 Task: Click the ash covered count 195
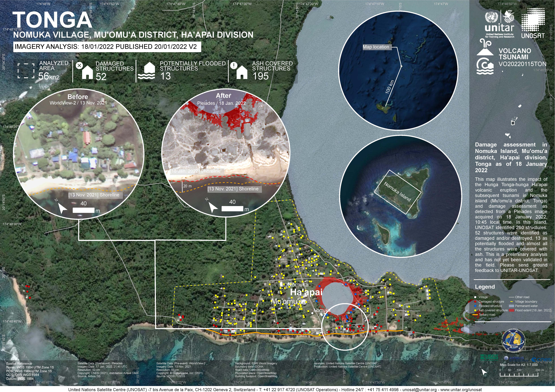pos(260,76)
